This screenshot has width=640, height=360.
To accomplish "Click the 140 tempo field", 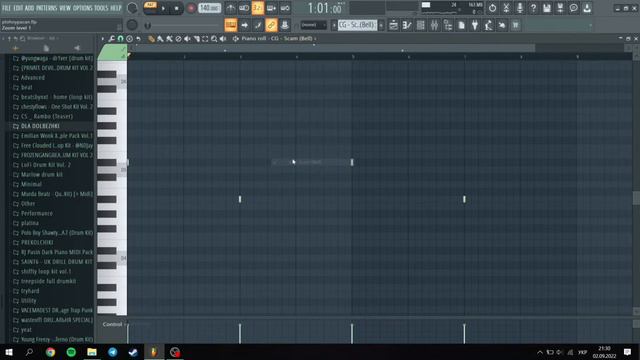I will (x=209, y=8).
